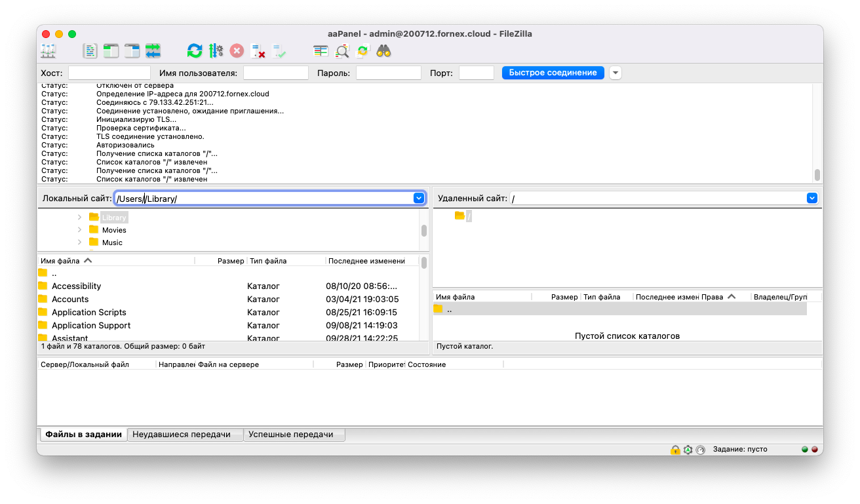Viewport: 860px width, 504px height.
Task: Toggle remote directory tree display icon
Action: 132,50
